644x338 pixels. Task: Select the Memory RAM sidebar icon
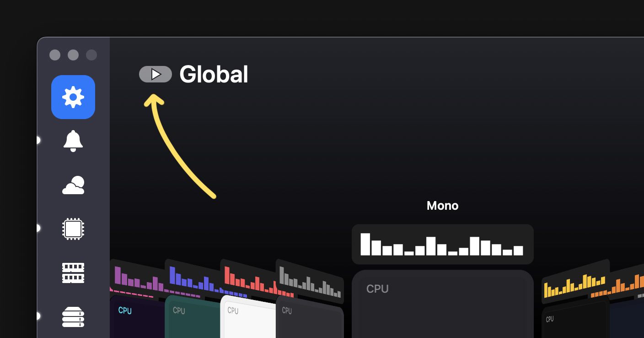(73, 273)
